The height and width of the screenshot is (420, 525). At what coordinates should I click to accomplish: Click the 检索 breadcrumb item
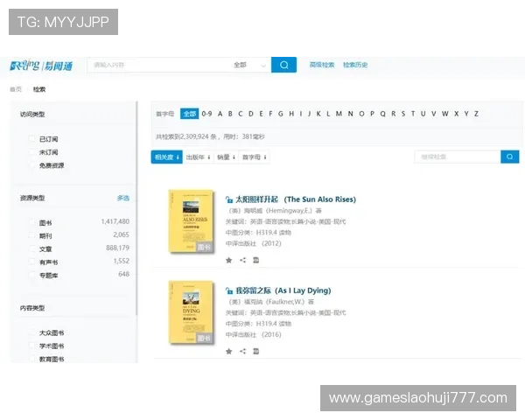point(39,89)
